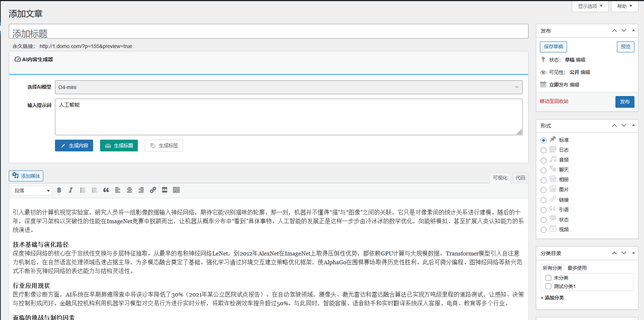Select the 视频 post format
Screen dimensions: 644x320
(544, 230)
